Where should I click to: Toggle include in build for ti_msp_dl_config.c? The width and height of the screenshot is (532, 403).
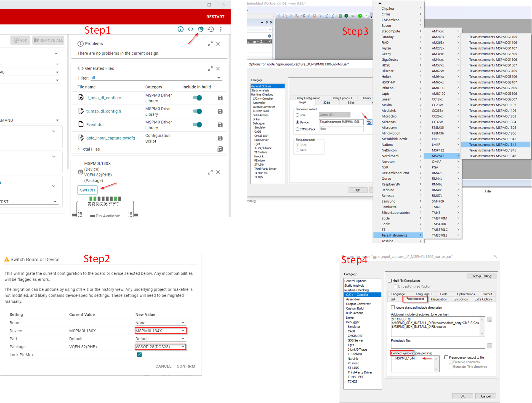point(197,98)
